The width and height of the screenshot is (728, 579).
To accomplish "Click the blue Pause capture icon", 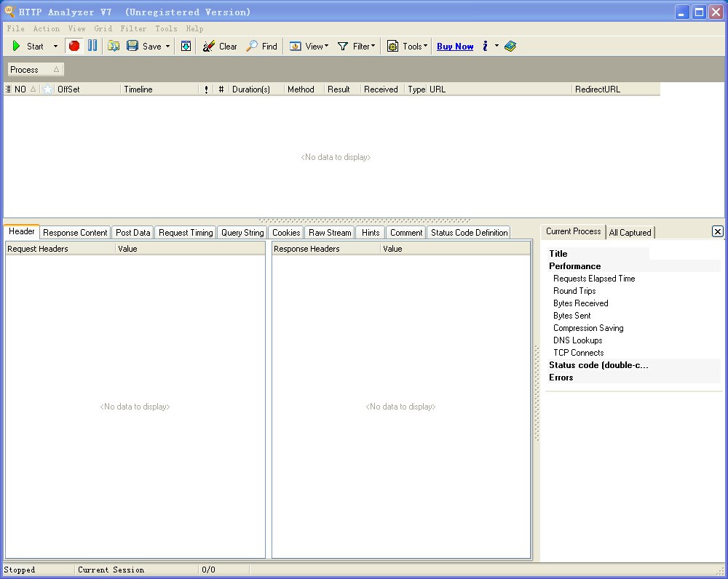I will click(x=92, y=46).
